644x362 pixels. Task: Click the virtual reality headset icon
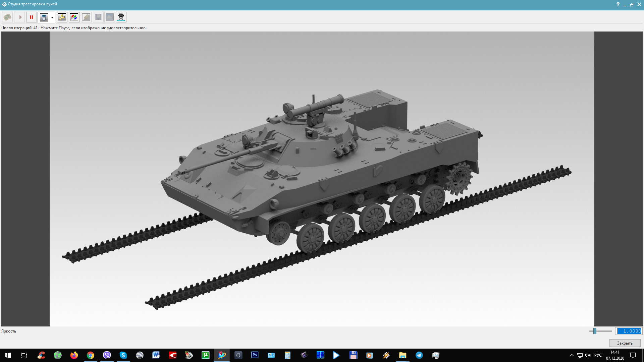tap(121, 17)
